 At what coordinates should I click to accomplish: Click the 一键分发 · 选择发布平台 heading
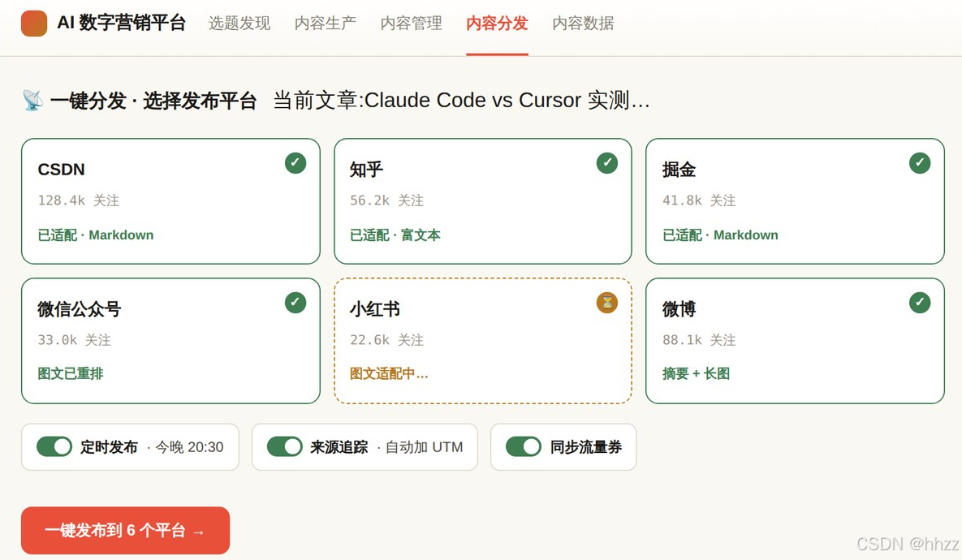click(x=153, y=101)
